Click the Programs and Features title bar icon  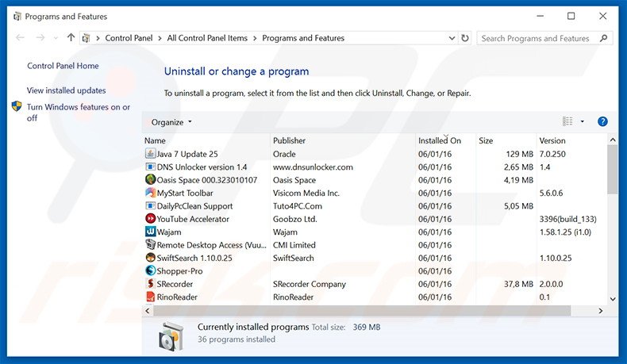[x=17, y=17]
